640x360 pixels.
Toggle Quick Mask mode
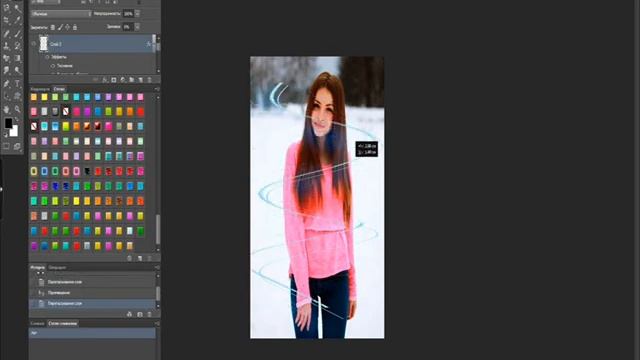(x=7, y=146)
